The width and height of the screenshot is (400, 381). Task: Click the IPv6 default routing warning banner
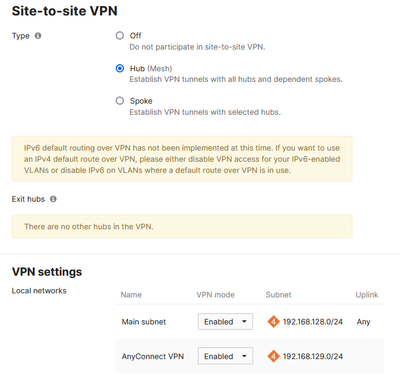182,159
